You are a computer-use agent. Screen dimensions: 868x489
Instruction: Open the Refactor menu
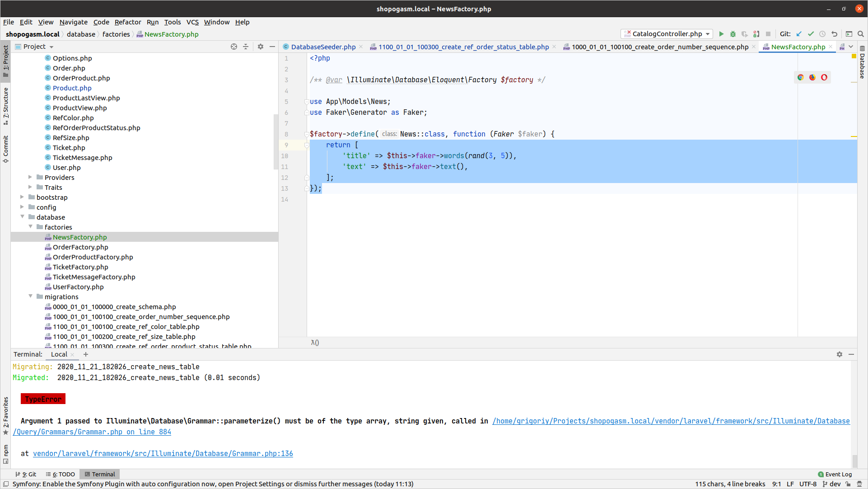tap(128, 22)
